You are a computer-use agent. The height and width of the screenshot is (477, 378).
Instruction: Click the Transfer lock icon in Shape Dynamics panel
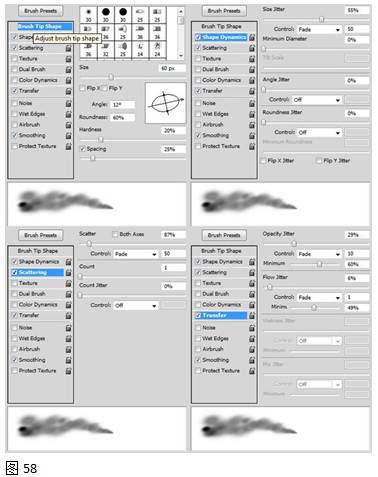click(x=252, y=91)
